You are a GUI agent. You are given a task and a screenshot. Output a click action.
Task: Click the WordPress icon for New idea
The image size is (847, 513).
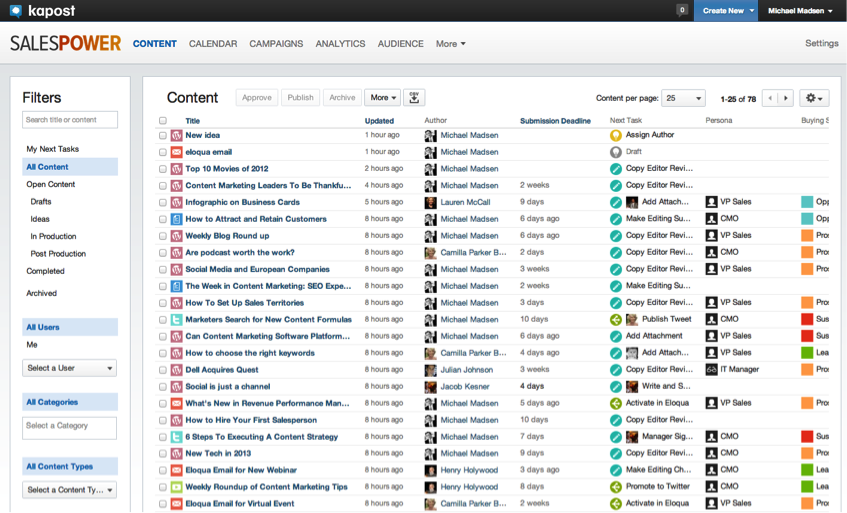[176, 136]
